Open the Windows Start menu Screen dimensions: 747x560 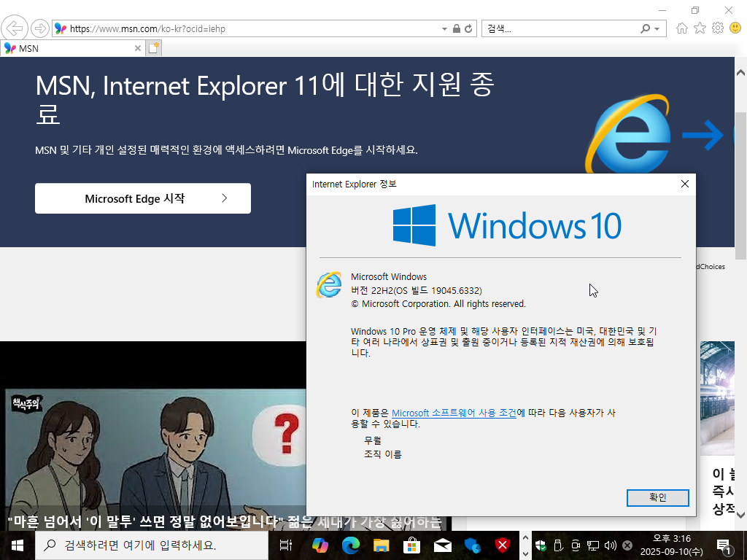(x=18, y=545)
